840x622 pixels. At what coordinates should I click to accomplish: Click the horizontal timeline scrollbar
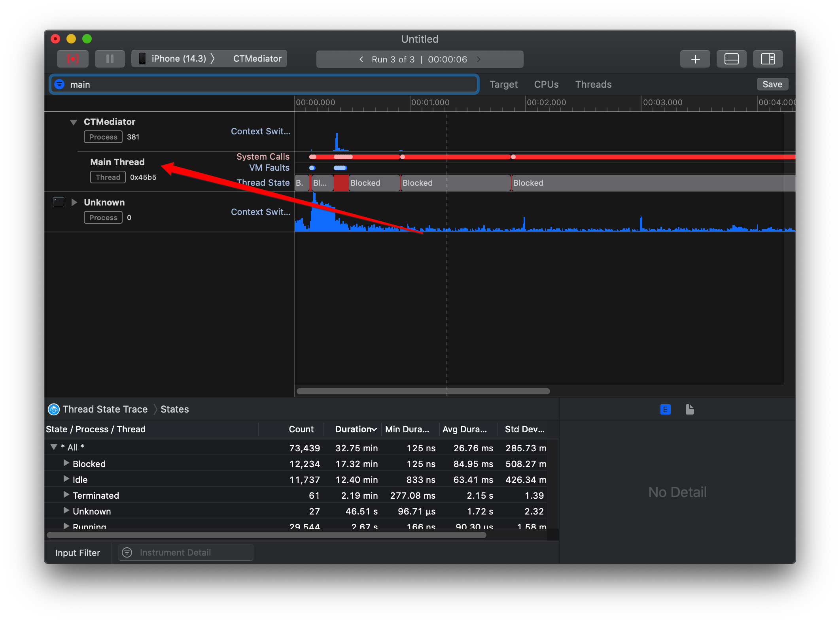(423, 391)
